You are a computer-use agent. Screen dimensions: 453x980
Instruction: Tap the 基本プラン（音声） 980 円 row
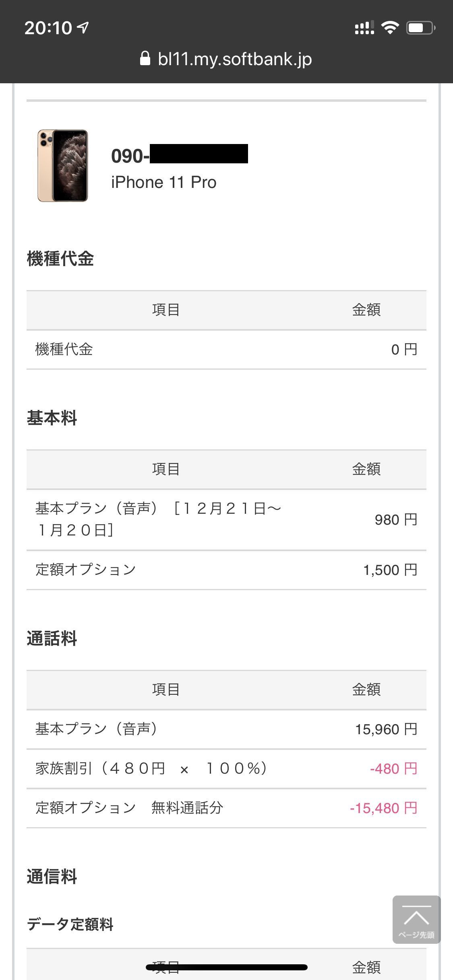pyautogui.click(x=226, y=519)
